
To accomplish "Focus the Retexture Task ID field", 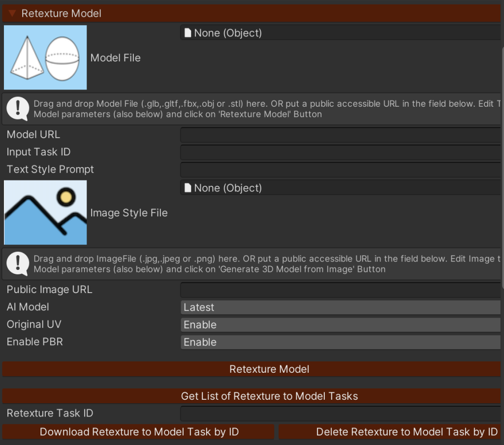I will pos(340,414).
